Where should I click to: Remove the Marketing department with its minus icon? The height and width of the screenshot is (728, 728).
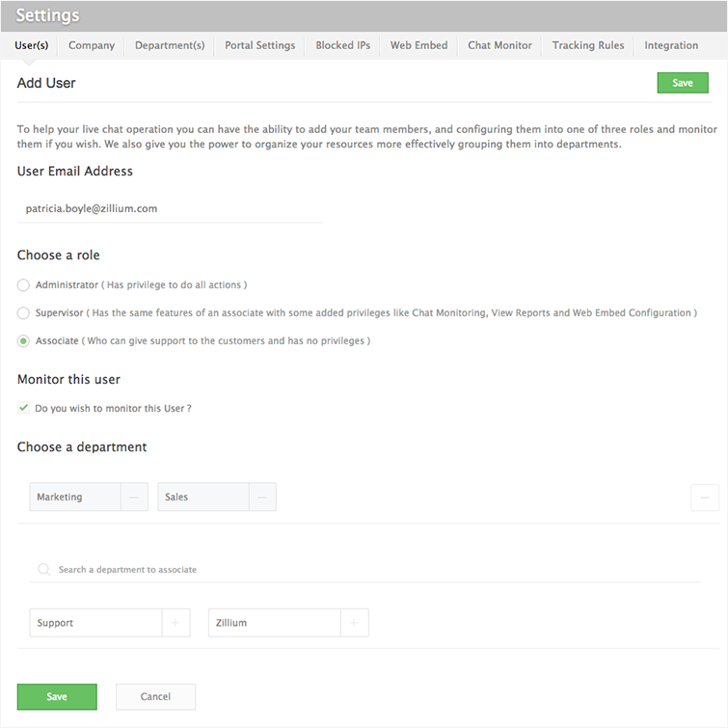click(x=133, y=498)
